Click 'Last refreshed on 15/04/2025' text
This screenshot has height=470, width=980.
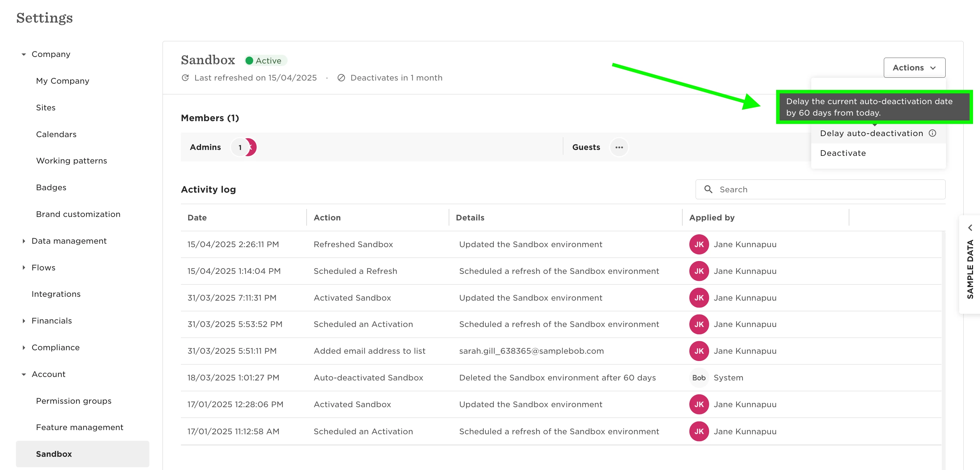tap(255, 78)
